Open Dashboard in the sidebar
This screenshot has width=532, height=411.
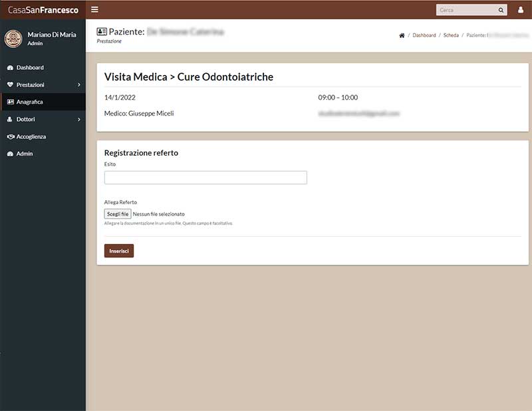pyautogui.click(x=43, y=68)
